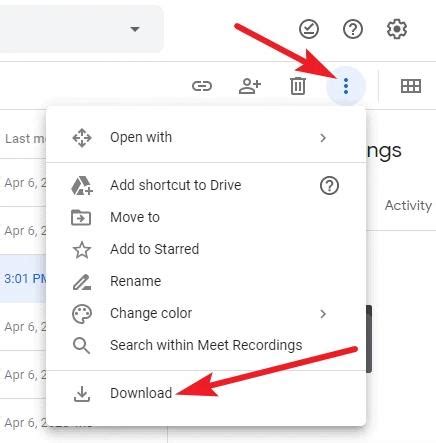Image resolution: width=436 pixels, height=443 pixels.
Task: Open the Open with submenu
Action: [x=206, y=137]
